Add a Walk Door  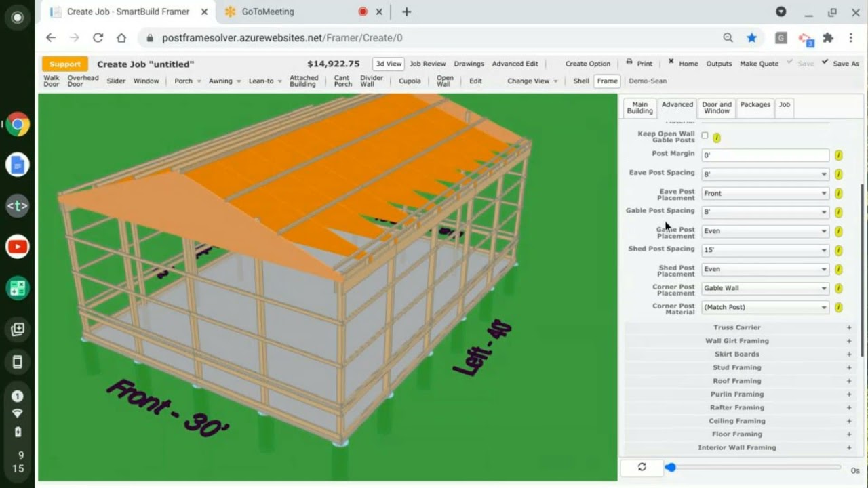click(52, 81)
